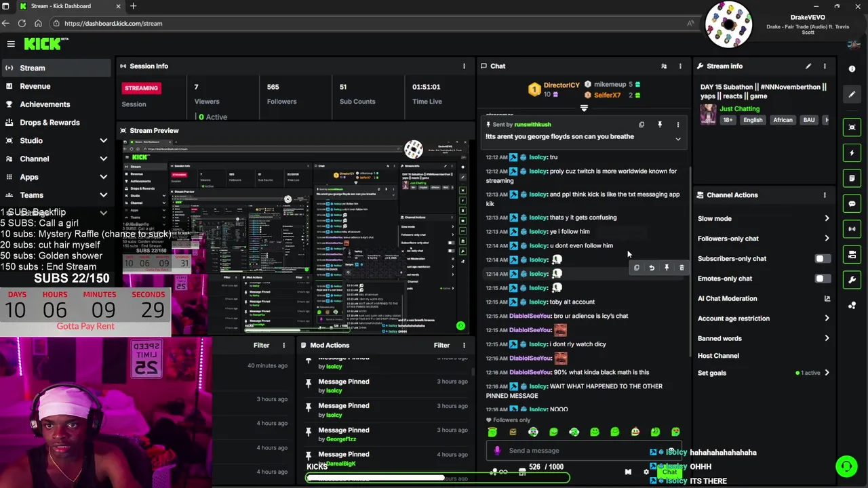
Task: Expand Set goals row
Action: tap(827, 373)
